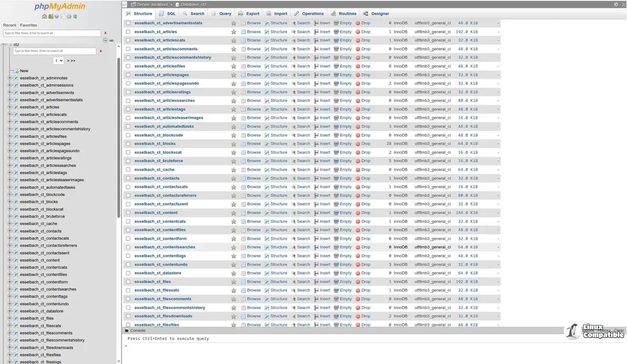Tick the checkbox for esselbach_ct_cache

click(128, 170)
